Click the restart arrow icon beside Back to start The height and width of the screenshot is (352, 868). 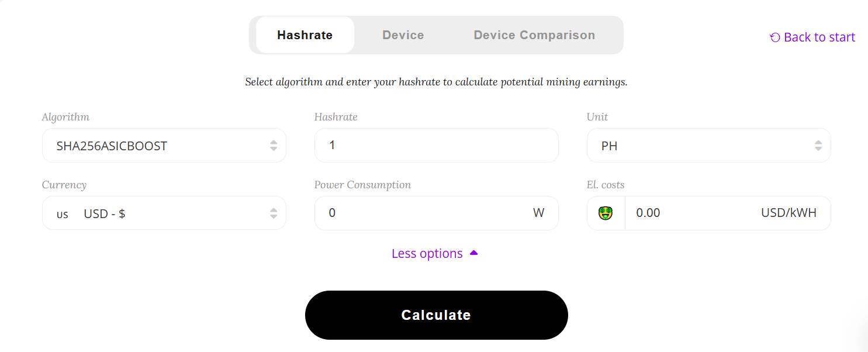pos(774,37)
